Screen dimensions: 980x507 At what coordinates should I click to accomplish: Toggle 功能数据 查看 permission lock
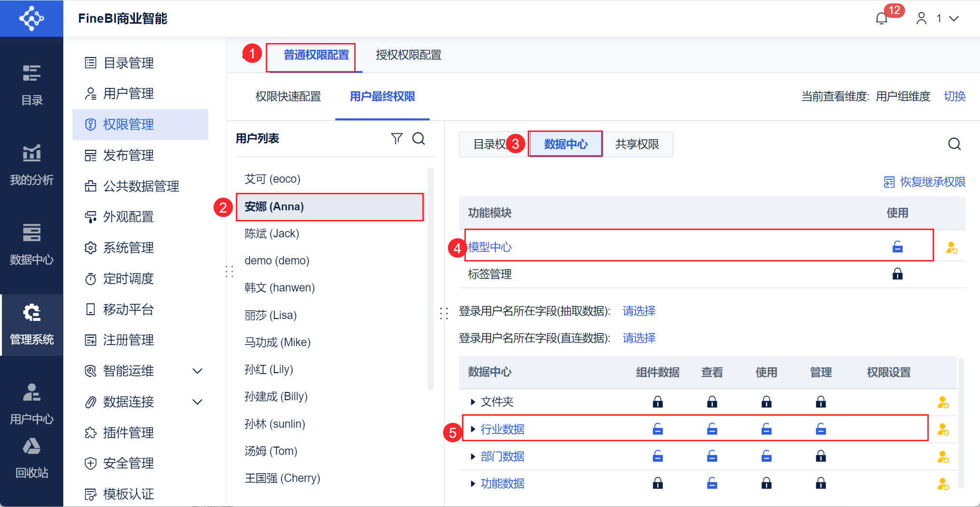[712, 483]
